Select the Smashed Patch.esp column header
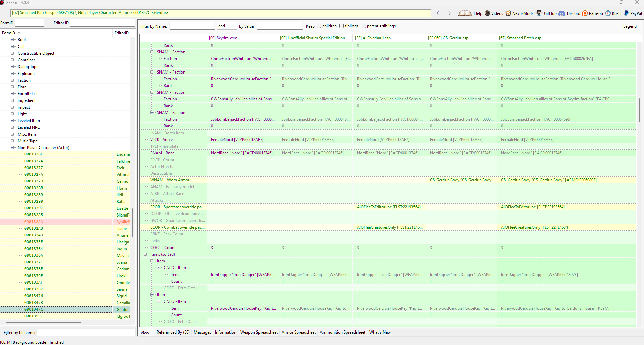The width and height of the screenshot is (644, 345). [556, 38]
